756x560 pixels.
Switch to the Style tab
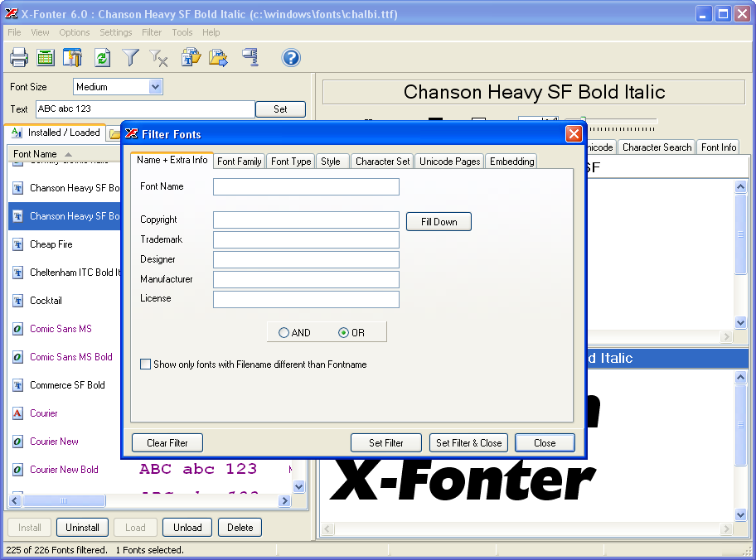coord(331,161)
